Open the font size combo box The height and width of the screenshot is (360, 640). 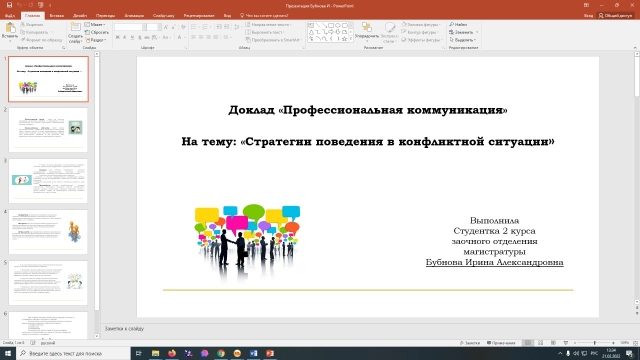pyautogui.click(x=153, y=27)
